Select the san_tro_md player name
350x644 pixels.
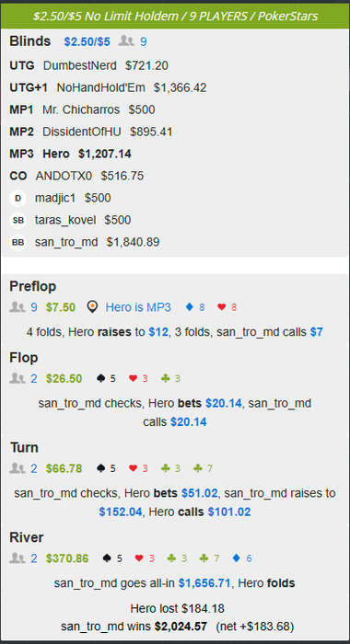coord(66,242)
